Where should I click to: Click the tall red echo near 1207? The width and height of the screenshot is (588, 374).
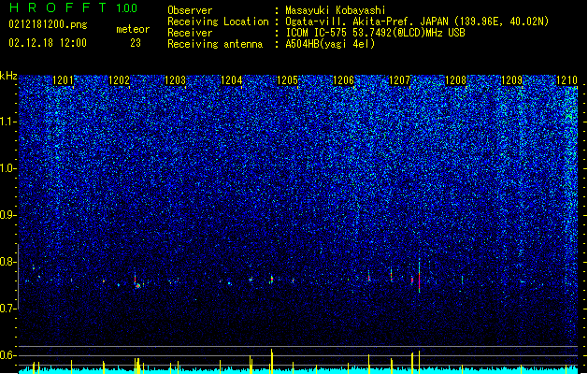tap(419, 276)
